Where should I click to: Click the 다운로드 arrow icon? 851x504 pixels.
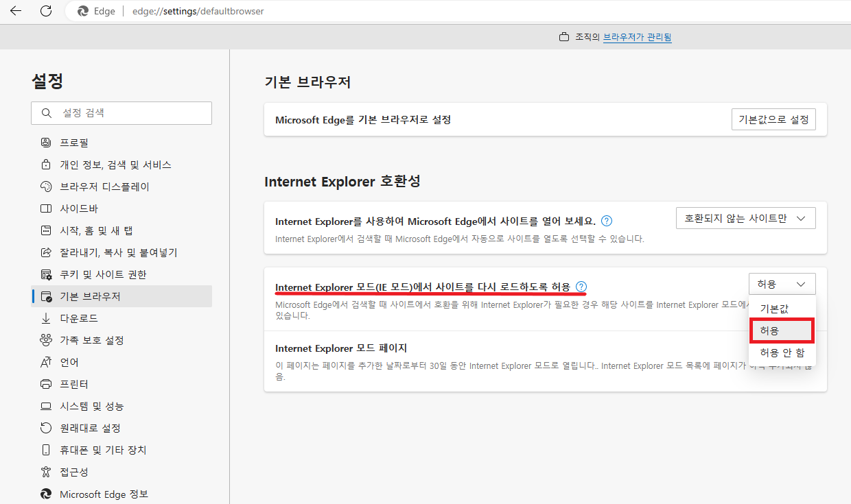tap(46, 318)
